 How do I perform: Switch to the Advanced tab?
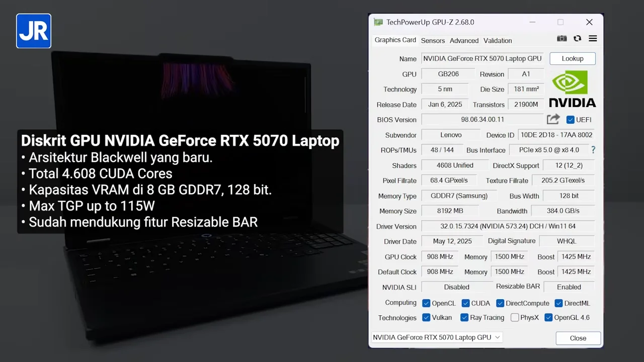464,41
